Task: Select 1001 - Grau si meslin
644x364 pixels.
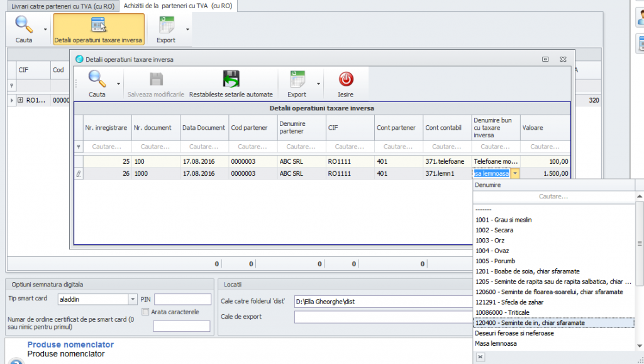Action: tap(553, 220)
